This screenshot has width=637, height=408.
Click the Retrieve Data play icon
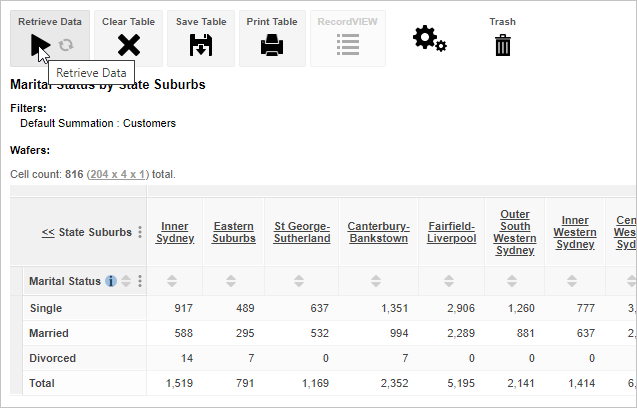tap(39, 44)
